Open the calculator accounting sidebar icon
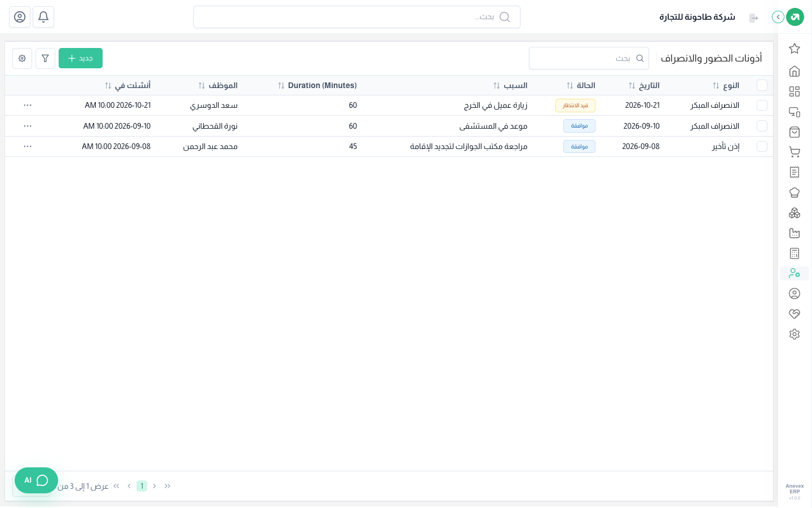 [795, 253]
